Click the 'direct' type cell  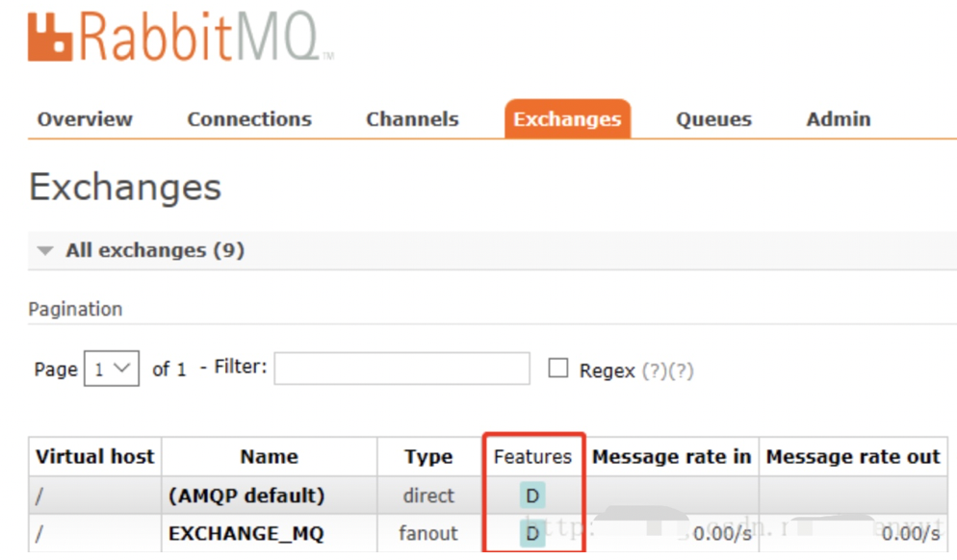(x=428, y=496)
